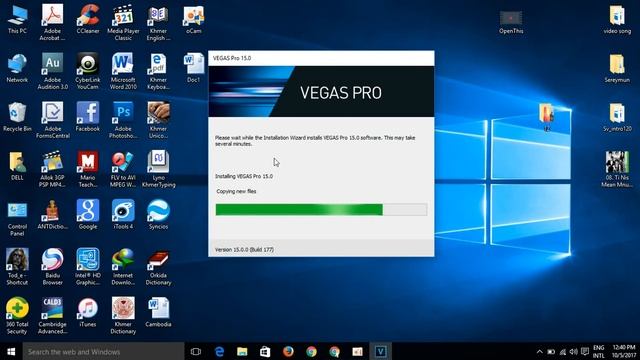Open the Network desktop icon
Screen dimensions: 640x360
[x=17, y=68]
